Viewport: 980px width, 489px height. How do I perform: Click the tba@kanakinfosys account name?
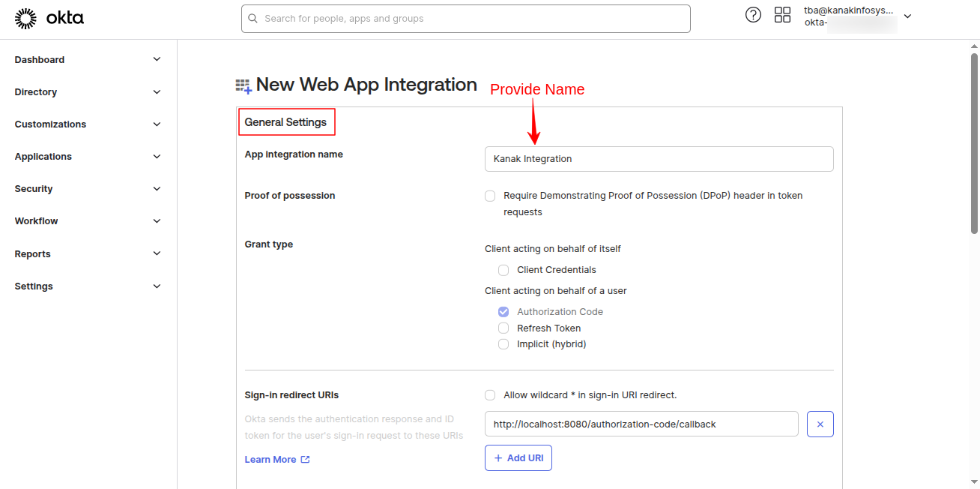coord(849,10)
